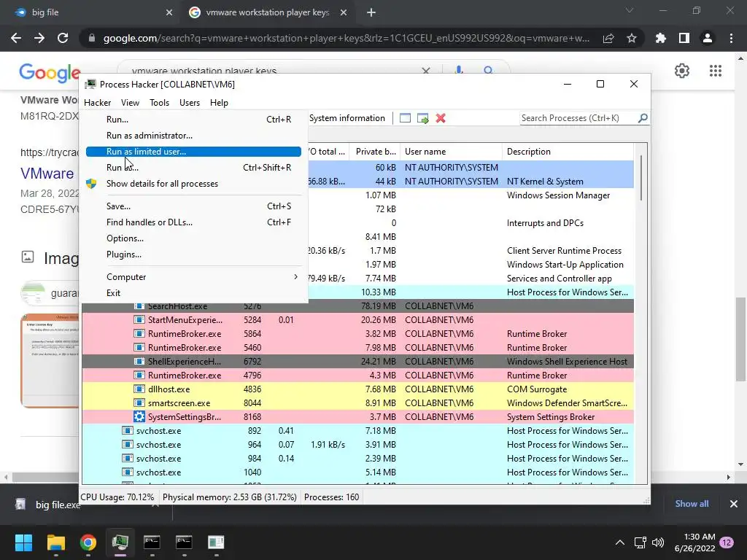Select RuntimeBroker.exe with PID 5864
This screenshot has height=560, width=747.
coord(357,334)
